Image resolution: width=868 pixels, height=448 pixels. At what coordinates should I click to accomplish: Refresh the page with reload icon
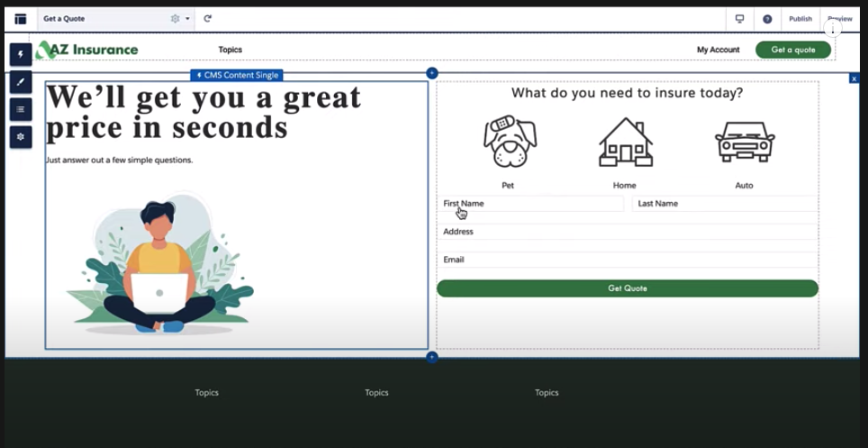[208, 19]
